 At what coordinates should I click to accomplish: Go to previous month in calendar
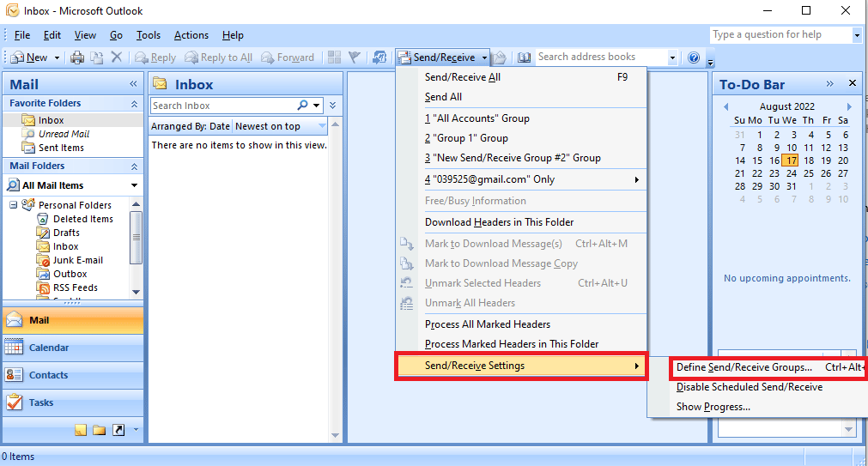tap(725, 106)
